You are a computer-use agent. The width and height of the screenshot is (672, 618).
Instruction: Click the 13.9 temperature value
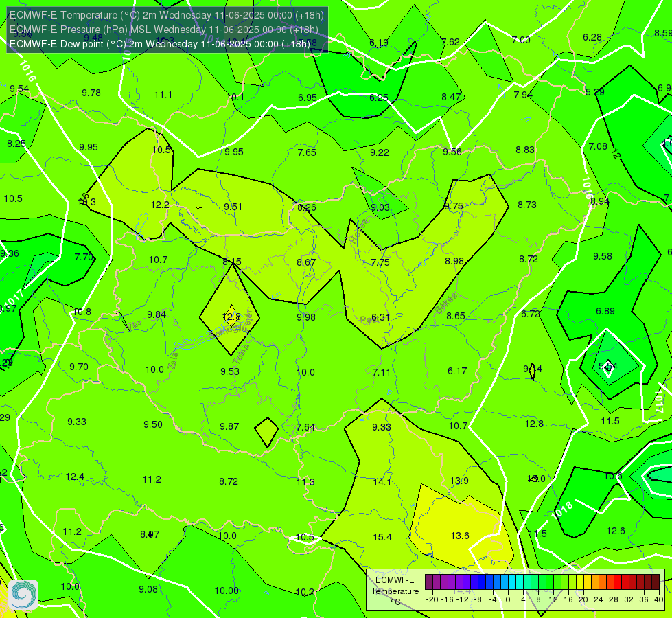pos(459,481)
